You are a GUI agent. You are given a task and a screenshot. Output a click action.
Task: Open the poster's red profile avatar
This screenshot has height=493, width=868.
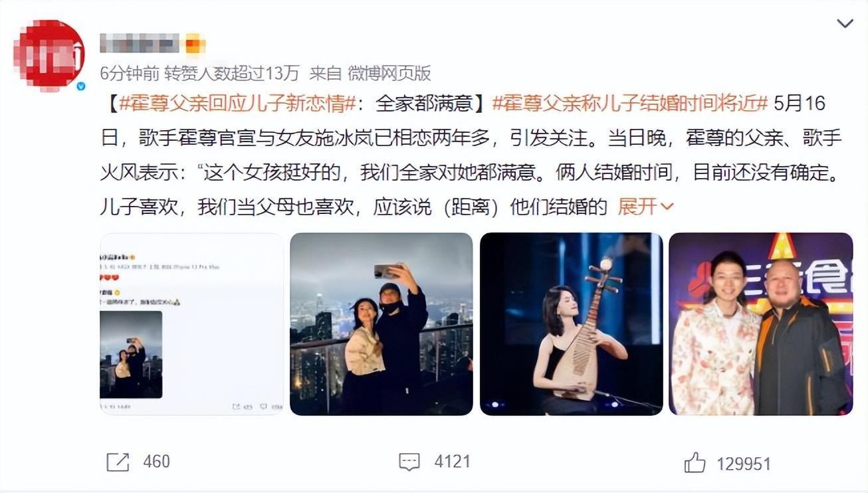[x=51, y=54]
